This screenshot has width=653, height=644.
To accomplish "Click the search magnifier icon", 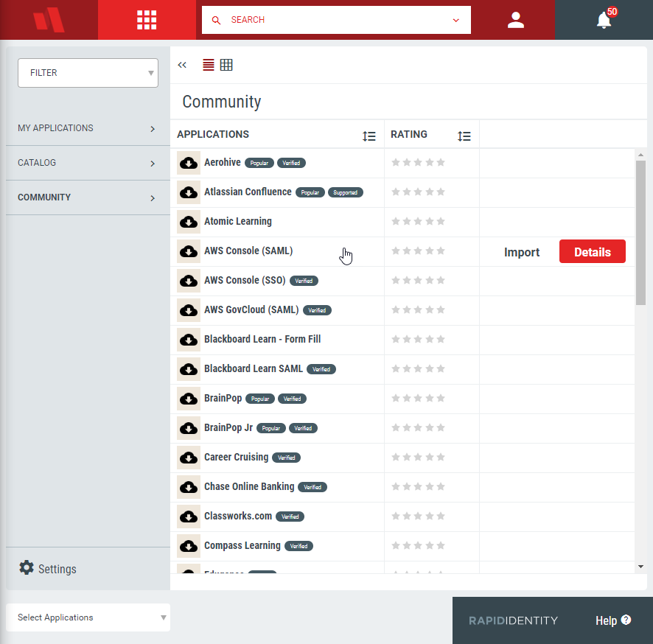I will [216, 20].
